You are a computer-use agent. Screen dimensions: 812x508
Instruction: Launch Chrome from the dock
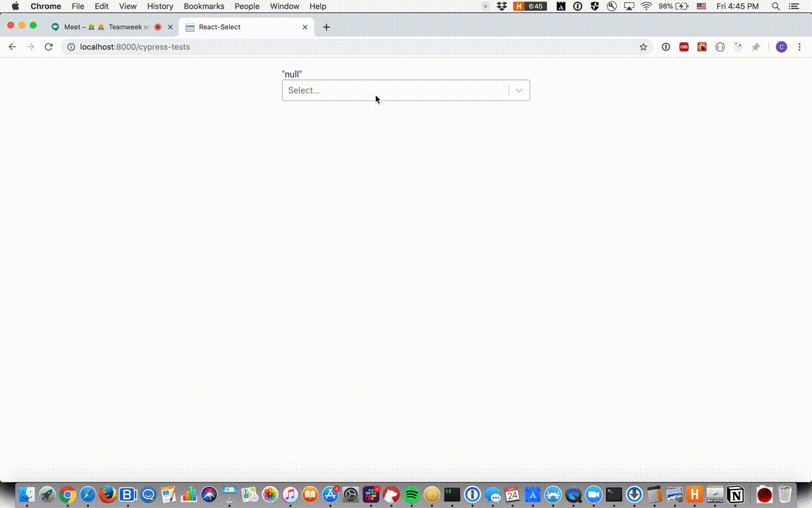point(68,495)
